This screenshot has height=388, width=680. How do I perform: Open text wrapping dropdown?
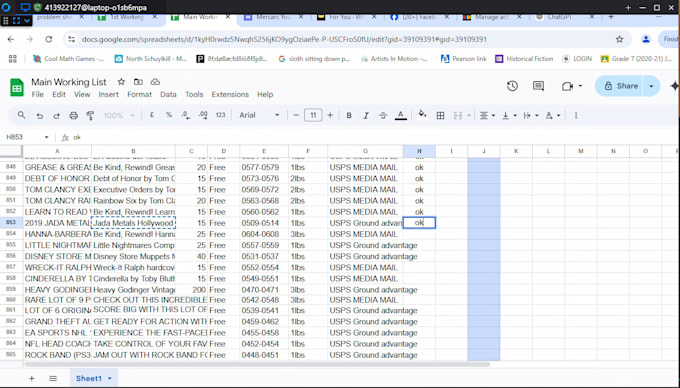coord(531,115)
